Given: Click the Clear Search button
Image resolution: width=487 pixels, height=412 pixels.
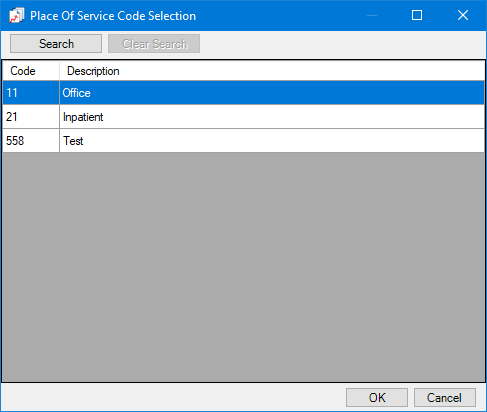Looking at the screenshot, I should 154,44.
